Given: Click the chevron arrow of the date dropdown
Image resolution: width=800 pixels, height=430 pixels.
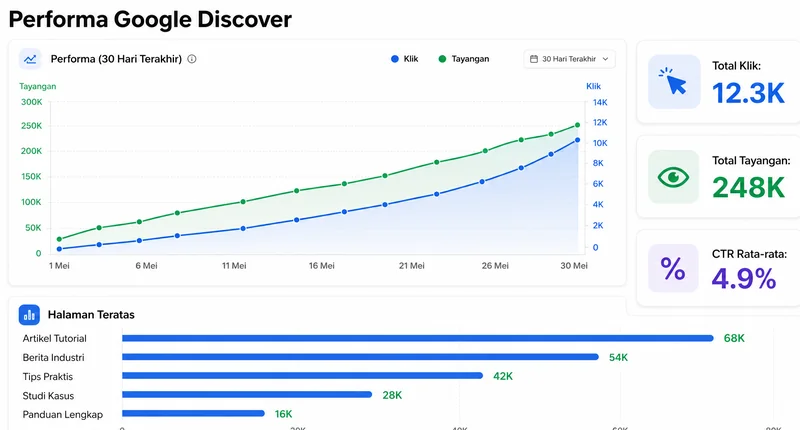Looking at the screenshot, I should [606, 59].
